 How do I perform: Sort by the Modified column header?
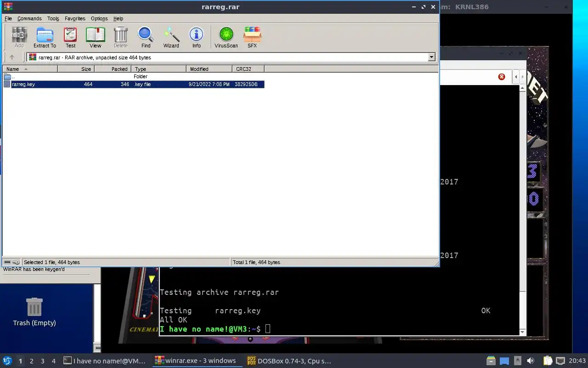coord(209,69)
